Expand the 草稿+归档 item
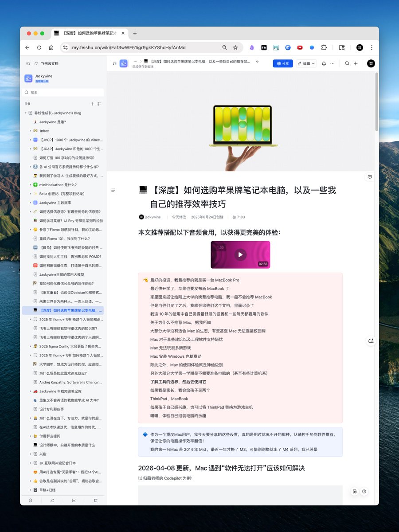 coord(31,490)
